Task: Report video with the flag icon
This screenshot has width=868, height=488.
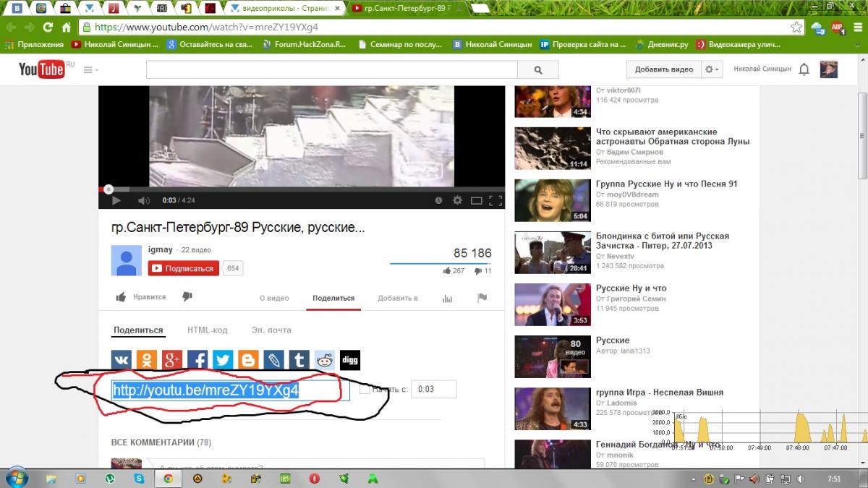Action: click(482, 298)
